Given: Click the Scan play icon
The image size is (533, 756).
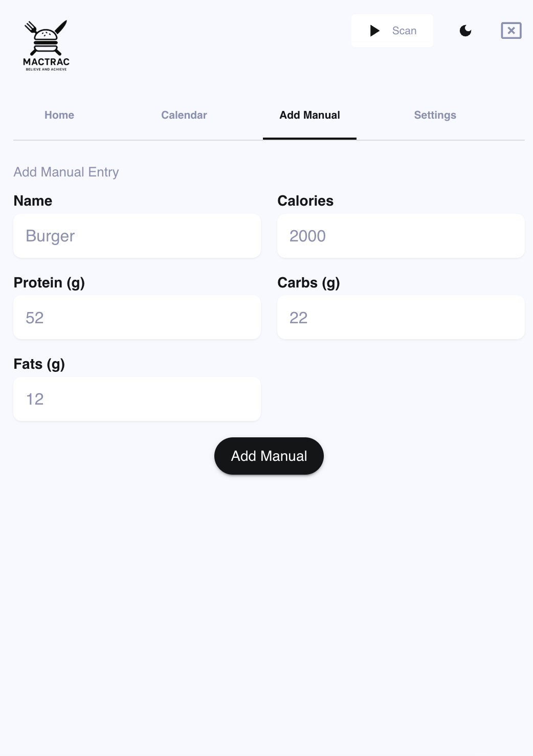Looking at the screenshot, I should point(374,31).
